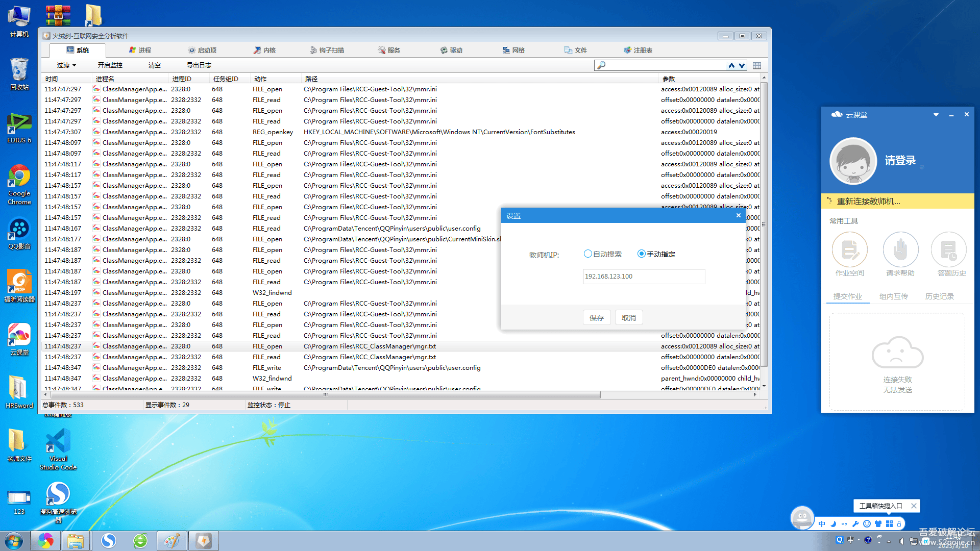Click the vertical scrollbar of event list
This screenshot has width=980, height=551.
point(764,223)
